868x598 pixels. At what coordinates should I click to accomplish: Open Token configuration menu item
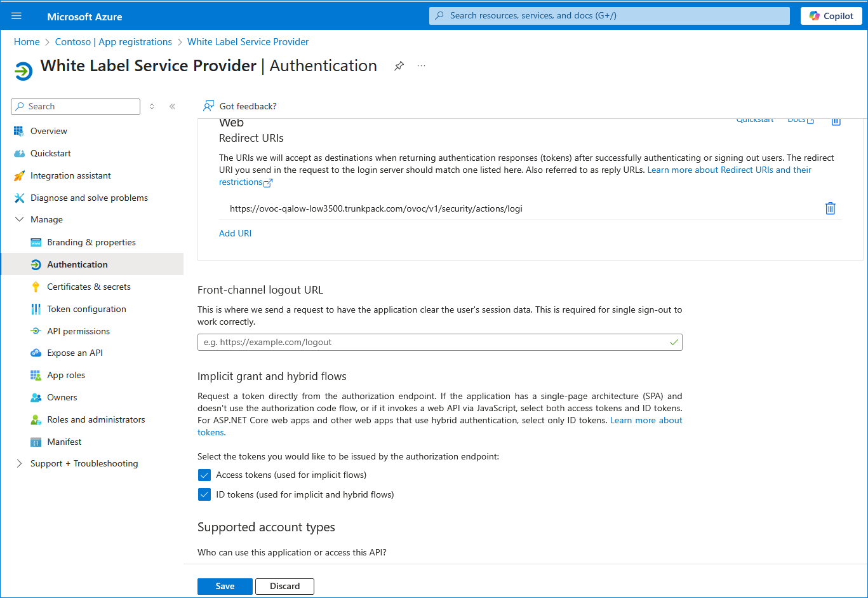click(x=86, y=309)
